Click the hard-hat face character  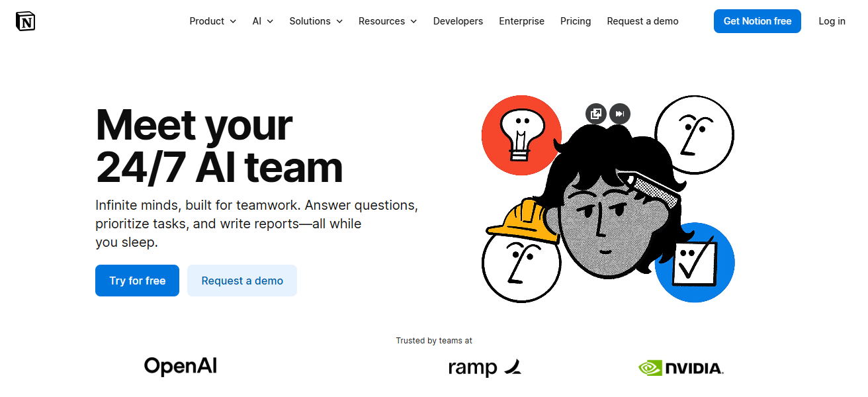pyautogui.click(x=522, y=250)
